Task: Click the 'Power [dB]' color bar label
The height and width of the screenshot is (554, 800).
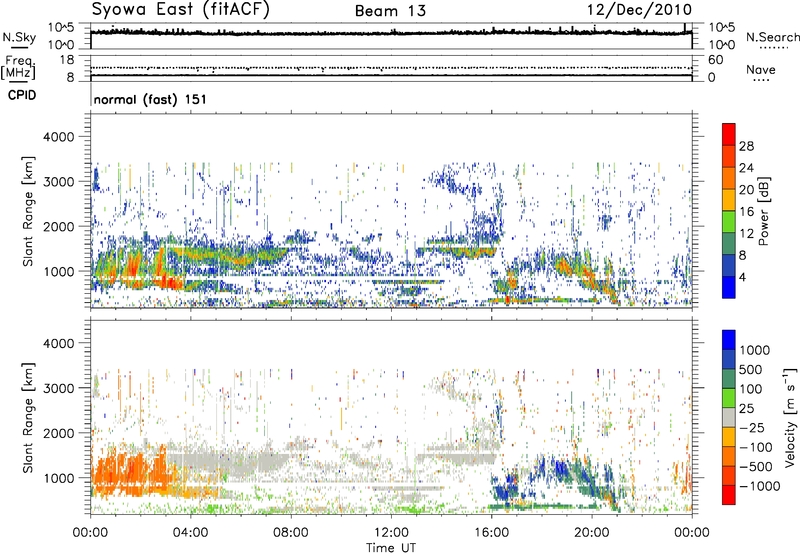Action: coord(763,211)
